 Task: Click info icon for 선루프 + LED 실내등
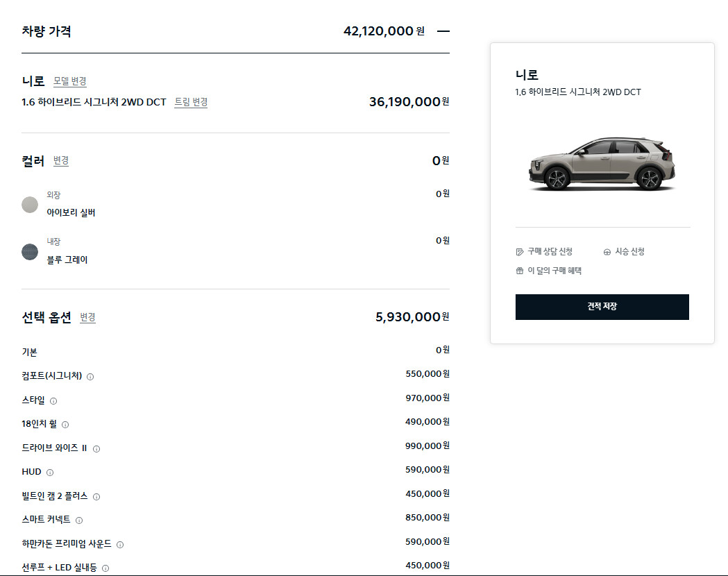click(x=105, y=568)
